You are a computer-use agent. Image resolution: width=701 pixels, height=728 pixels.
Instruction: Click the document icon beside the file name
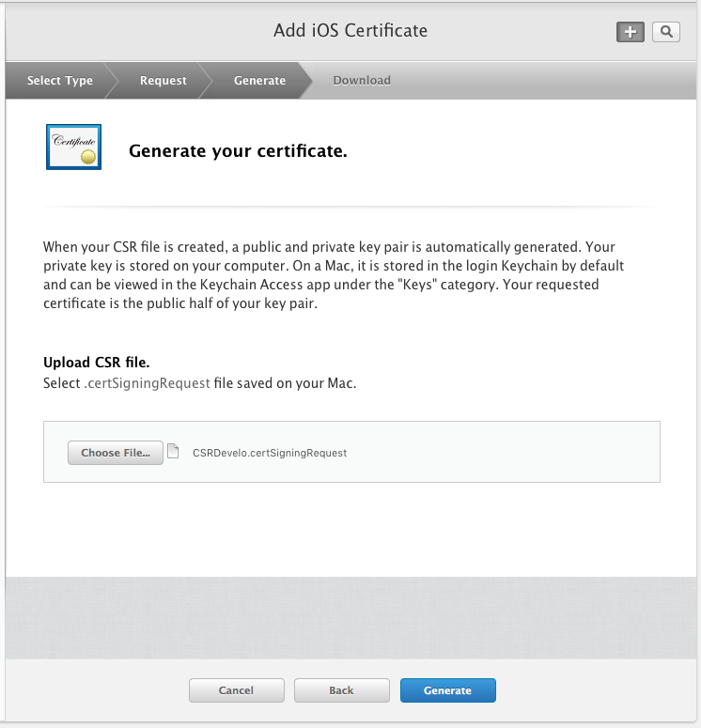click(x=172, y=452)
